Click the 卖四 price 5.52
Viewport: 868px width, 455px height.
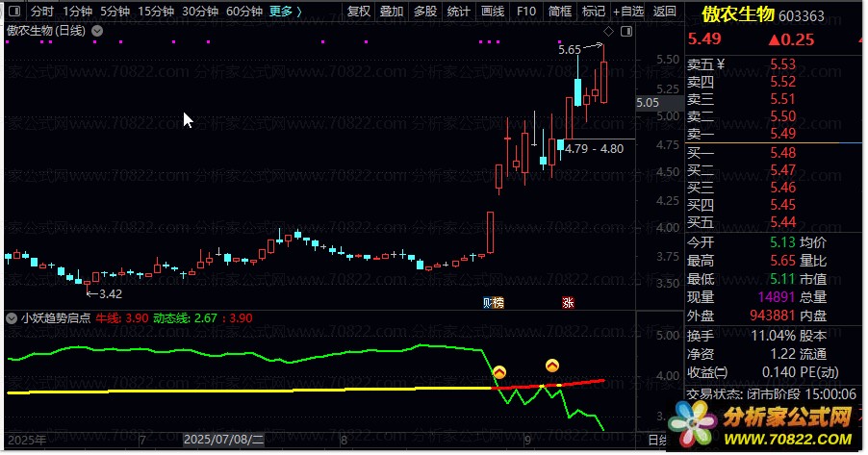coord(782,82)
